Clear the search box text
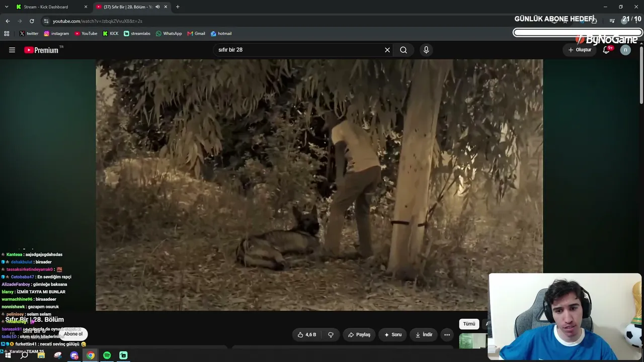The image size is (644, 362). click(387, 50)
